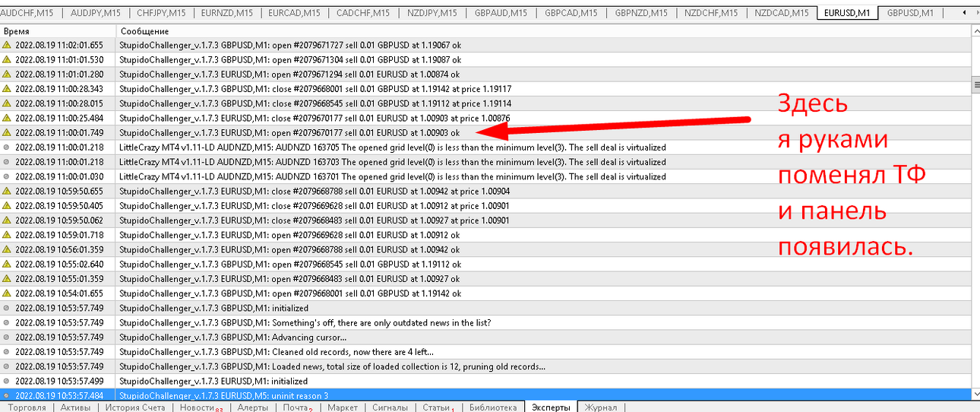980x412 pixels.
Task: Click the warning icon on the 11:02:01.655 row
Action: click(x=7, y=45)
